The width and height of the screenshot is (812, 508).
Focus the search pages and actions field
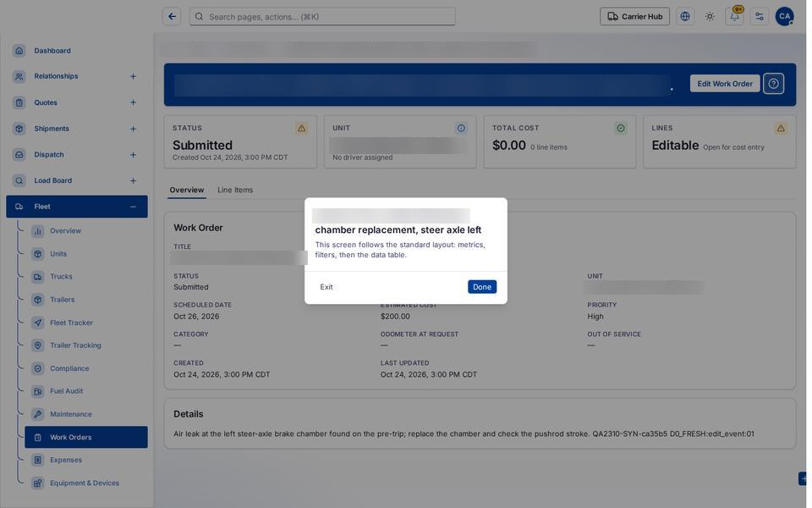click(x=322, y=17)
